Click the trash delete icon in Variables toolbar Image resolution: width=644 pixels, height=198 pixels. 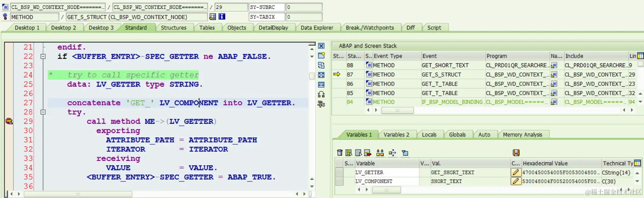pos(340,153)
